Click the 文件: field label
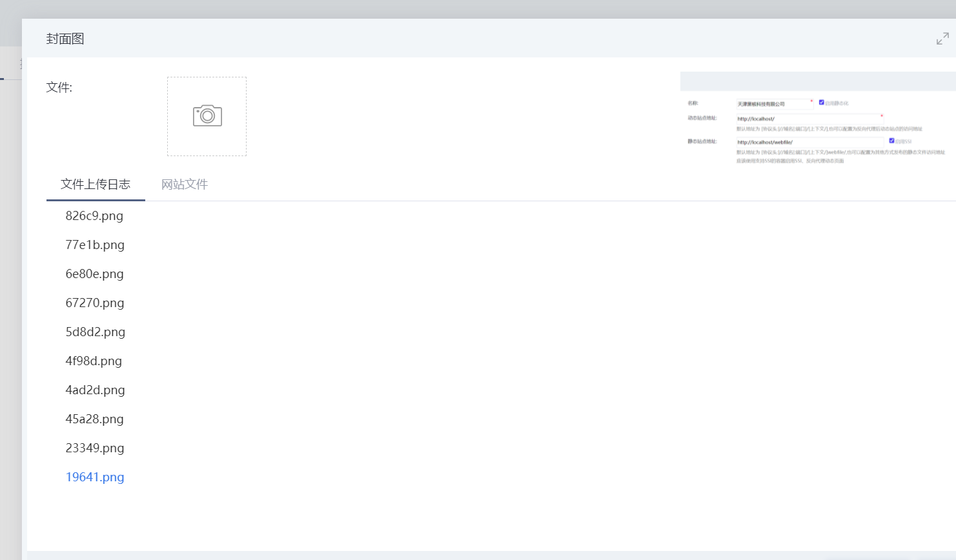Screen dimensions: 956x560 59,88
